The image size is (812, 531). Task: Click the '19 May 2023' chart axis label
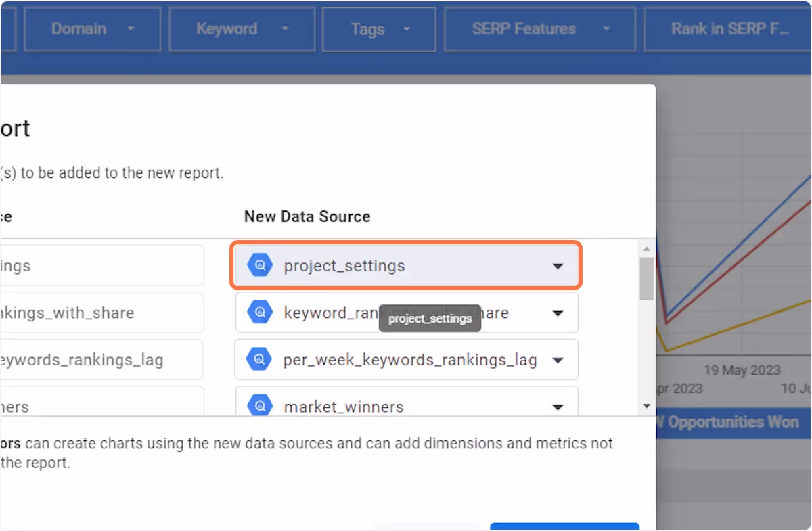pos(742,371)
